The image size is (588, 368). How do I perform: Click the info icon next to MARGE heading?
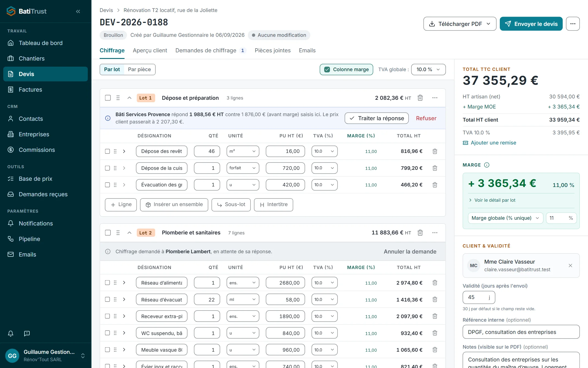487,165
